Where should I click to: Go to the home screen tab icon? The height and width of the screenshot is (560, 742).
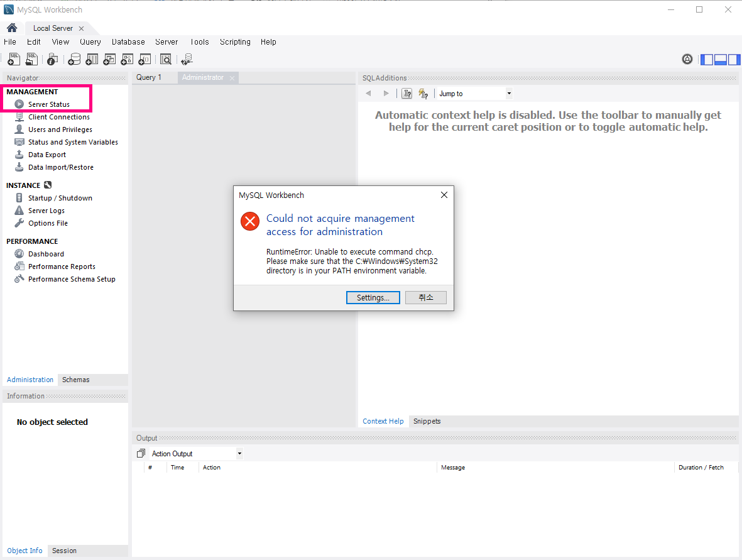(x=12, y=28)
